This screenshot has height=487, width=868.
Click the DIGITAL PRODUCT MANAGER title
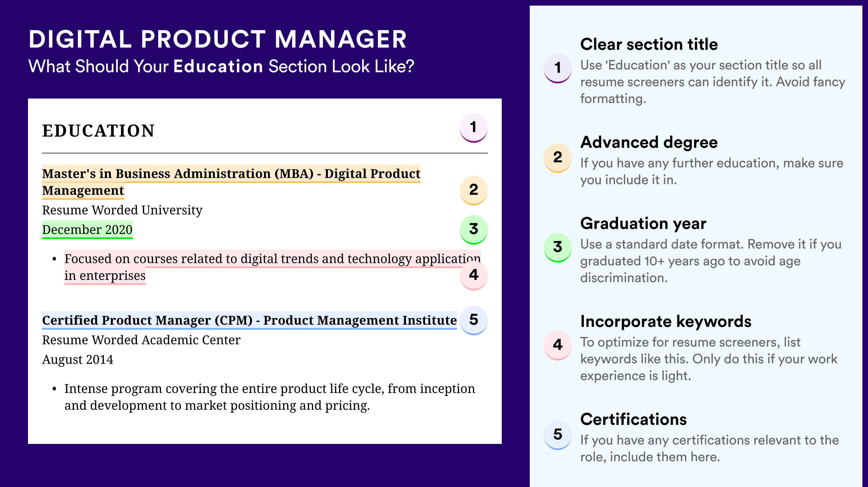coord(218,39)
